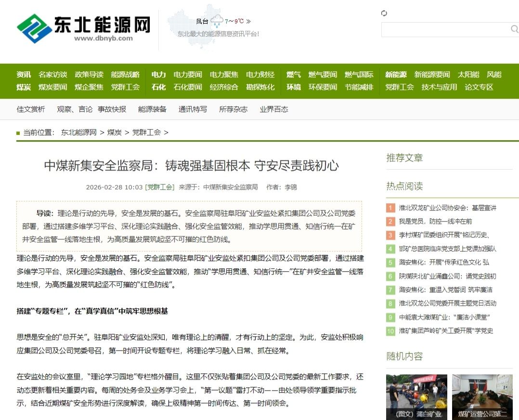The width and height of the screenshot is (519, 420).
Task: Open the 佳文赏析 sub-navigation tab
Action: [31, 109]
